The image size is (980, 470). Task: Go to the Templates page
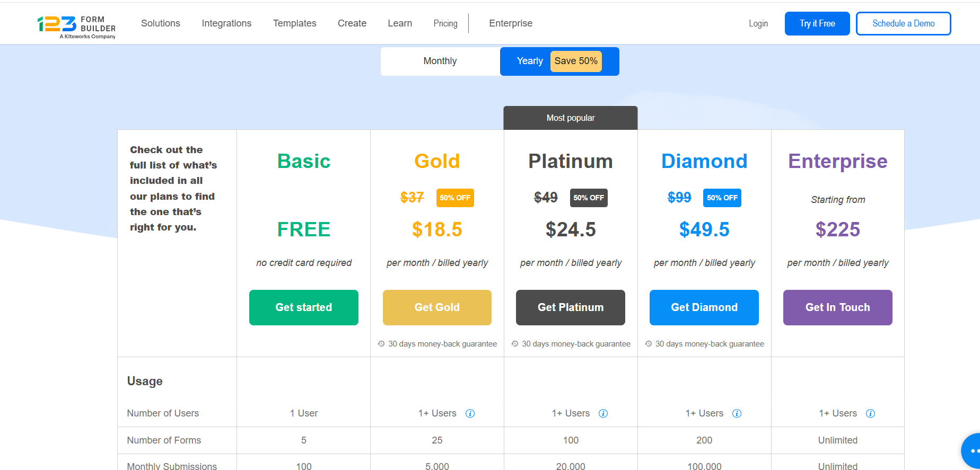(x=294, y=23)
